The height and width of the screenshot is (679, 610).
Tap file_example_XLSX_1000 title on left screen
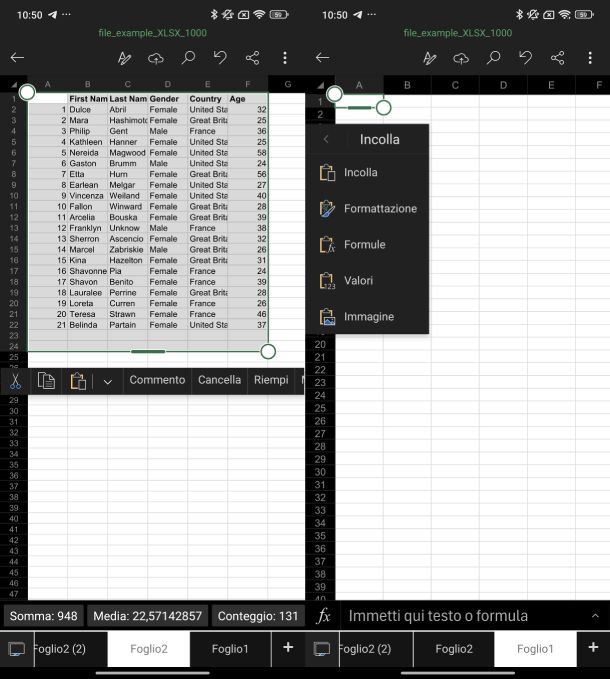(152, 33)
